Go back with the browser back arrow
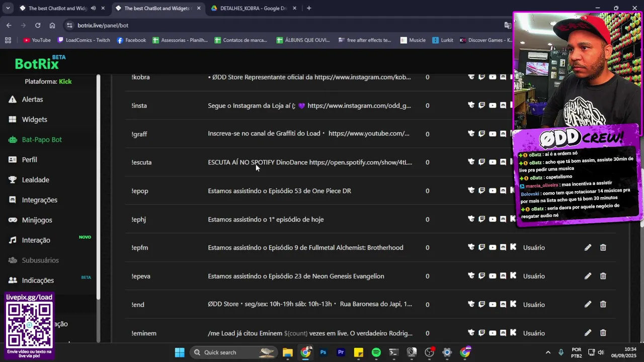Image resolution: width=644 pixels, height=362 pixels. [x=9, y=25]
